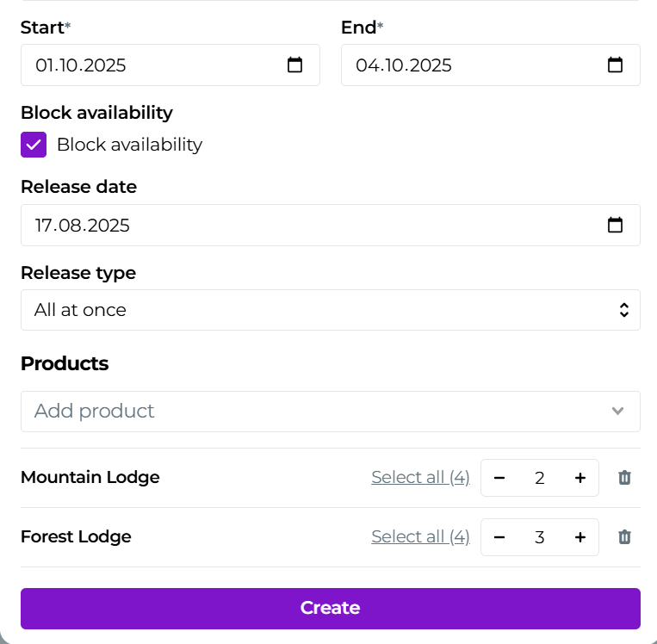Open calendar picker for Start date

295,65
